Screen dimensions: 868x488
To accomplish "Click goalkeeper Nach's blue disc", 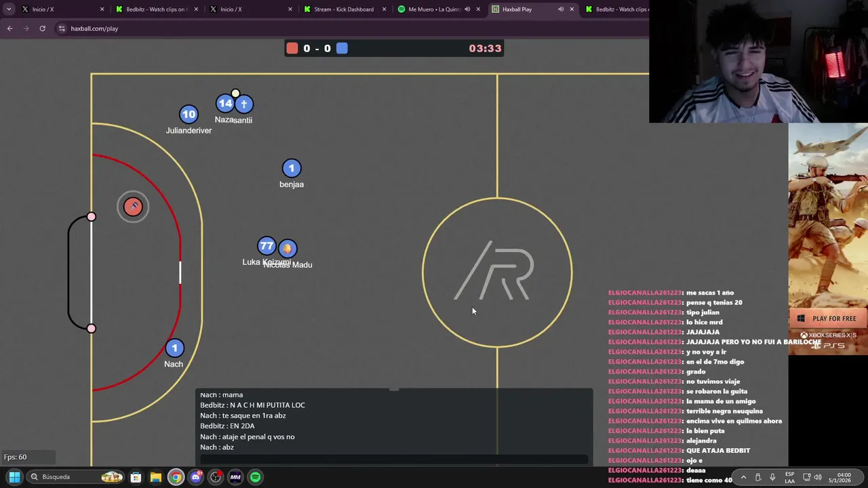I will [174, 348].
